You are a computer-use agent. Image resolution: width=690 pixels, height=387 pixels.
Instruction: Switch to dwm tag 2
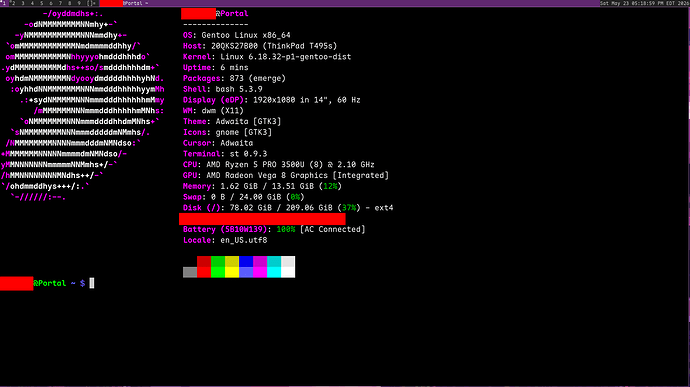click(14, 3)
